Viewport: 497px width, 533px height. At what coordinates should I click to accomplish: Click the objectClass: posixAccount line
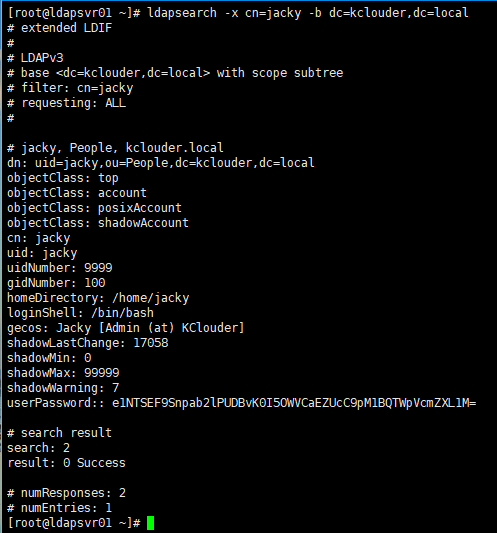coord(95,208)
